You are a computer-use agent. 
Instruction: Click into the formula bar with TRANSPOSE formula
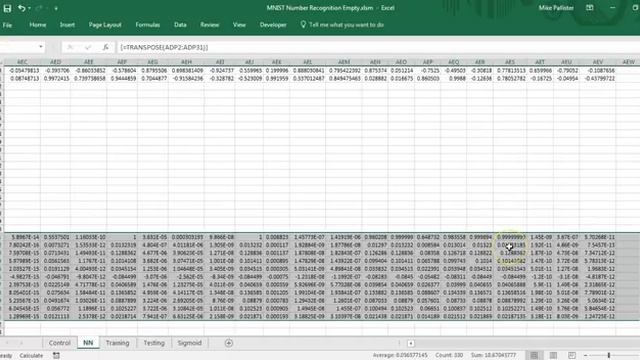[378, 47]
